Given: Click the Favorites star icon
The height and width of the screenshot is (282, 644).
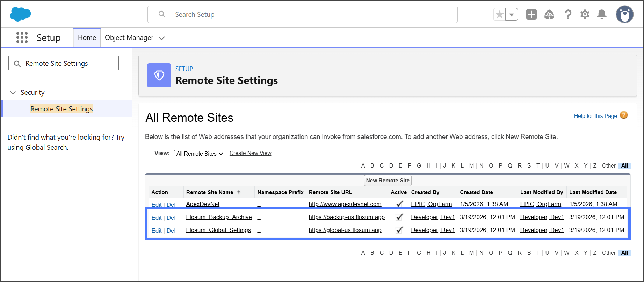Looking at the screenshot, I should [500, 14].
